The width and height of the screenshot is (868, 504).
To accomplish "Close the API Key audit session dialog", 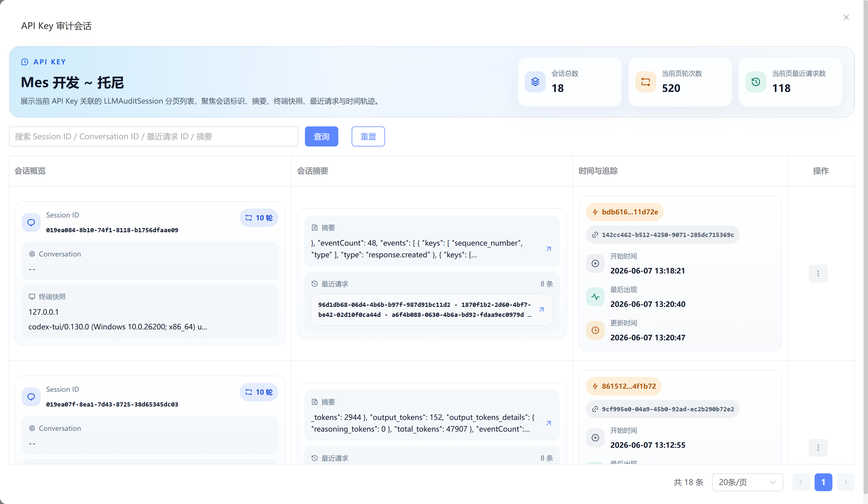I will pos(846,17).
